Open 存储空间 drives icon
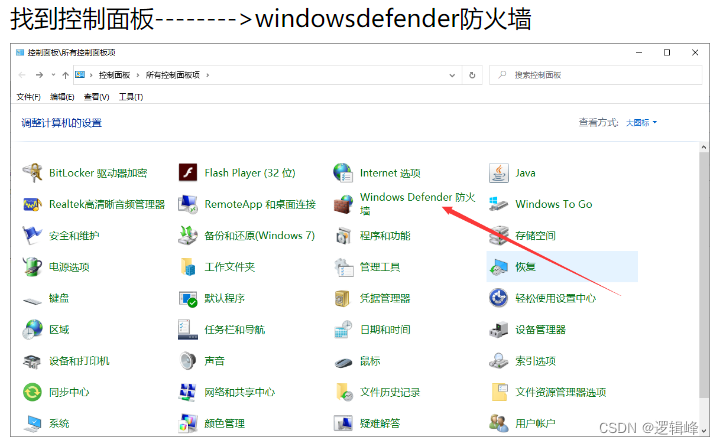The image size is (714, 444). point(499,235)
